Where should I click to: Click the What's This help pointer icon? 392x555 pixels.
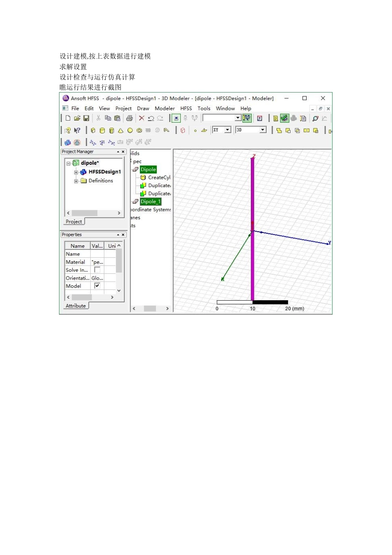click(x=77, y=130)
